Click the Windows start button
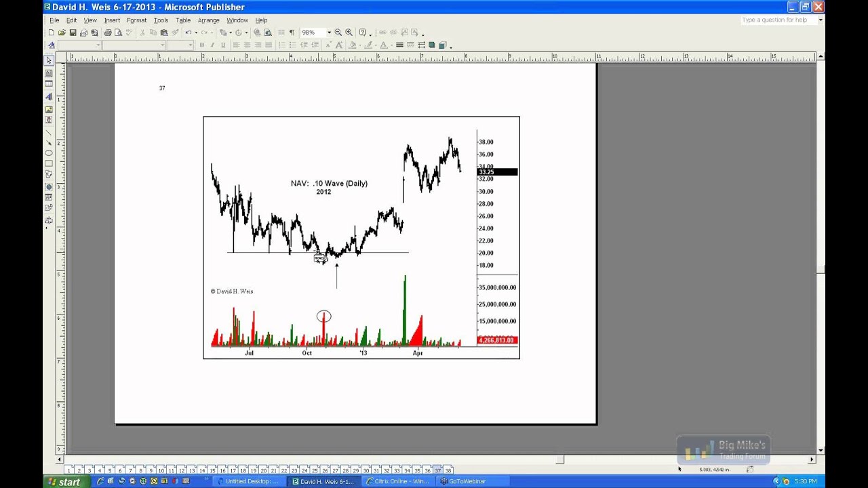 click(x=65, y=482)
